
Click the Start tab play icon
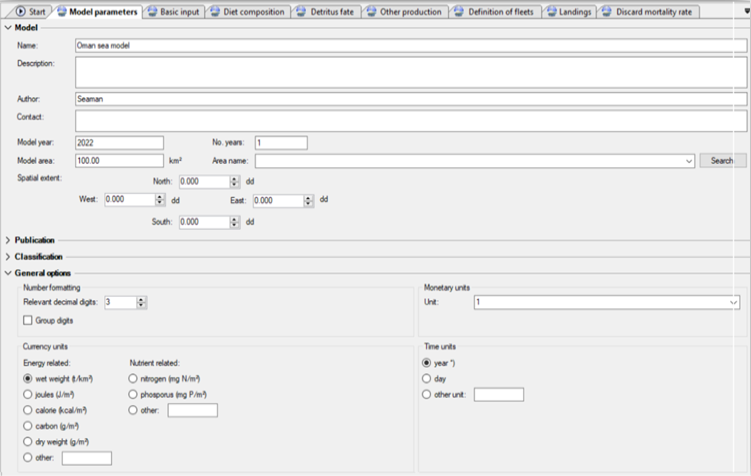[x=21, y=11]
